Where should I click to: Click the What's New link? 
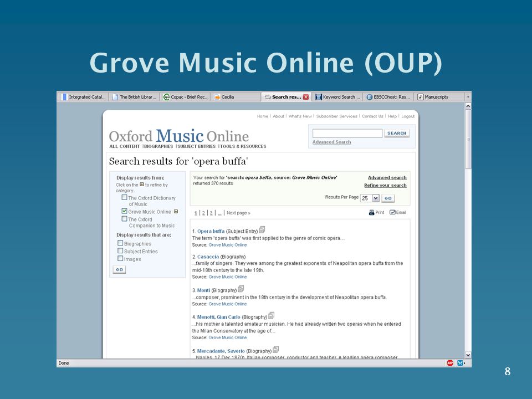click(x=300, y=116)
